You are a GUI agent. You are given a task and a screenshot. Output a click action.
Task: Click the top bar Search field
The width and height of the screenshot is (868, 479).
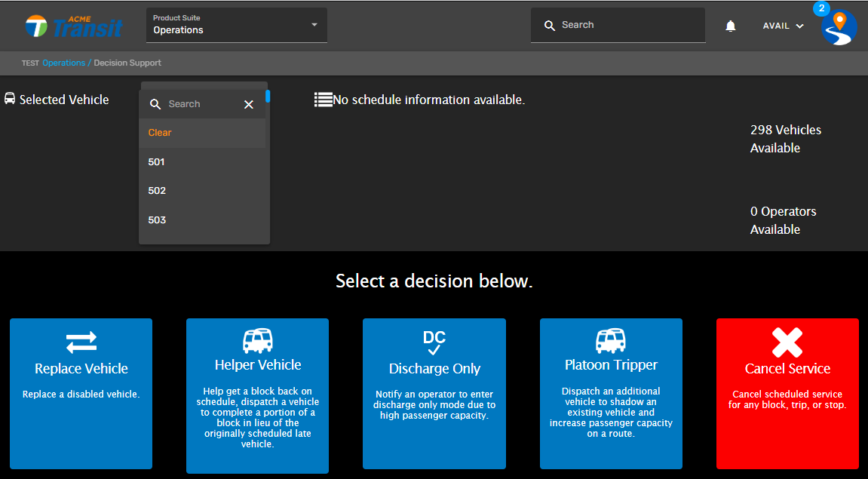tap(618, 25)
